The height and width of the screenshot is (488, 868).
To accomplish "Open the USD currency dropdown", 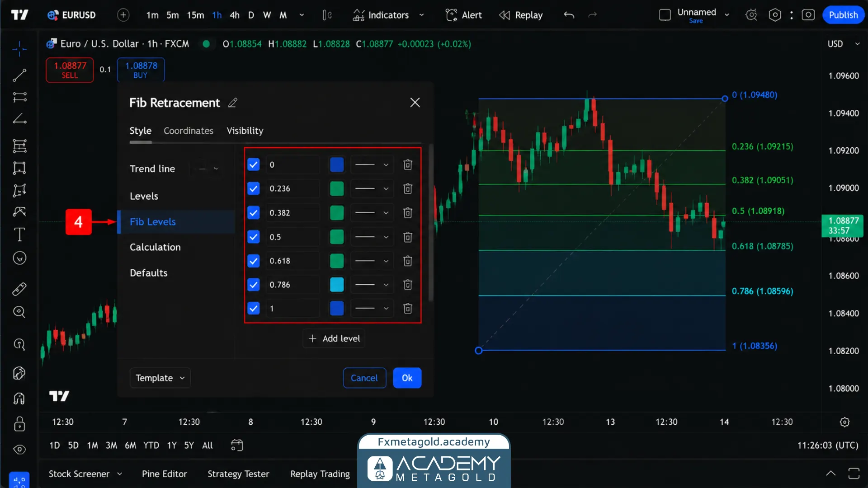I will (844, 44).
